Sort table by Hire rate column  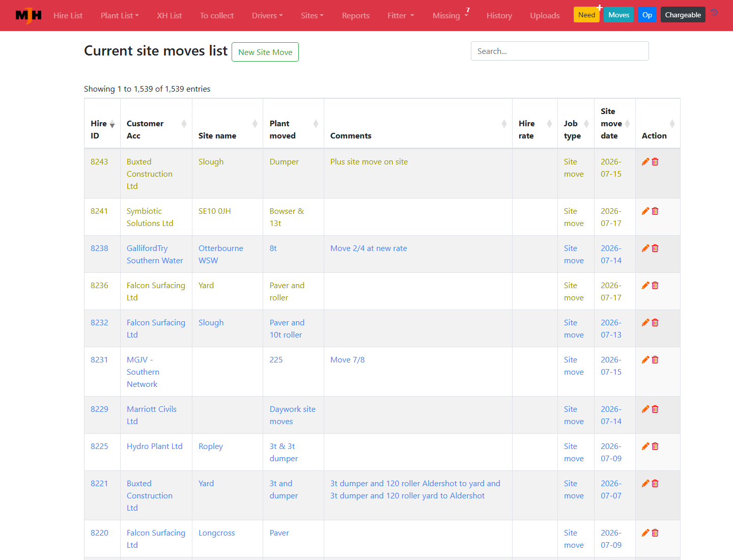click(535, 124)
